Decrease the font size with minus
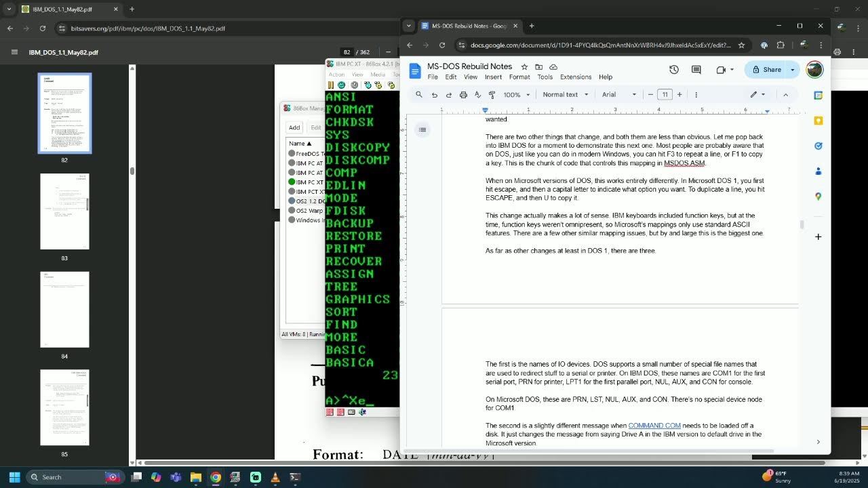 (x=650, y=95)
